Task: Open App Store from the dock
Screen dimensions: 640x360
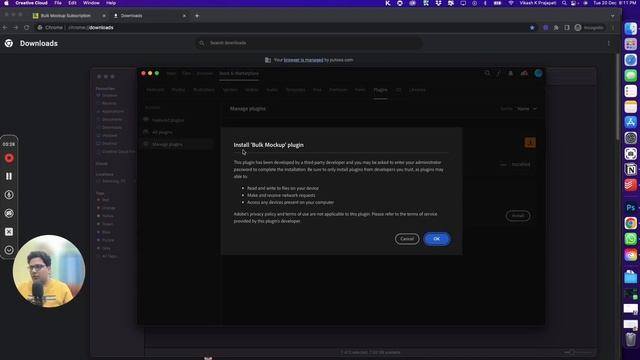Action: pos(631,122)
